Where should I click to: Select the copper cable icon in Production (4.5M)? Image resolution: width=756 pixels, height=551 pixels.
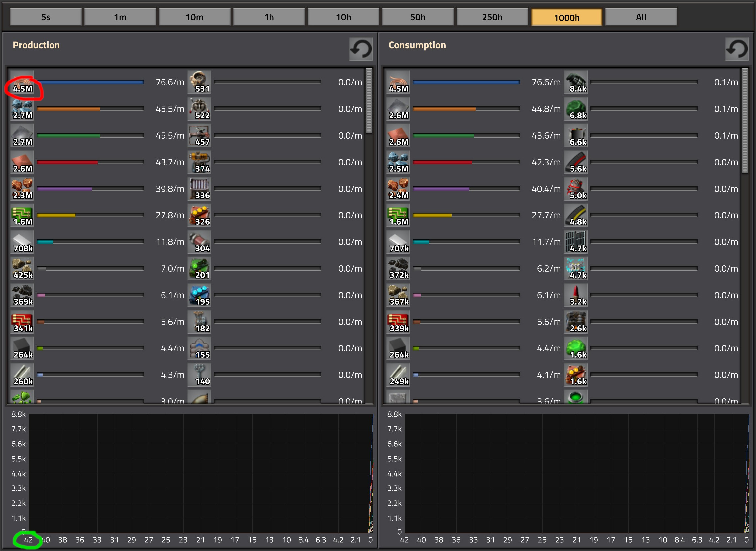22,82
